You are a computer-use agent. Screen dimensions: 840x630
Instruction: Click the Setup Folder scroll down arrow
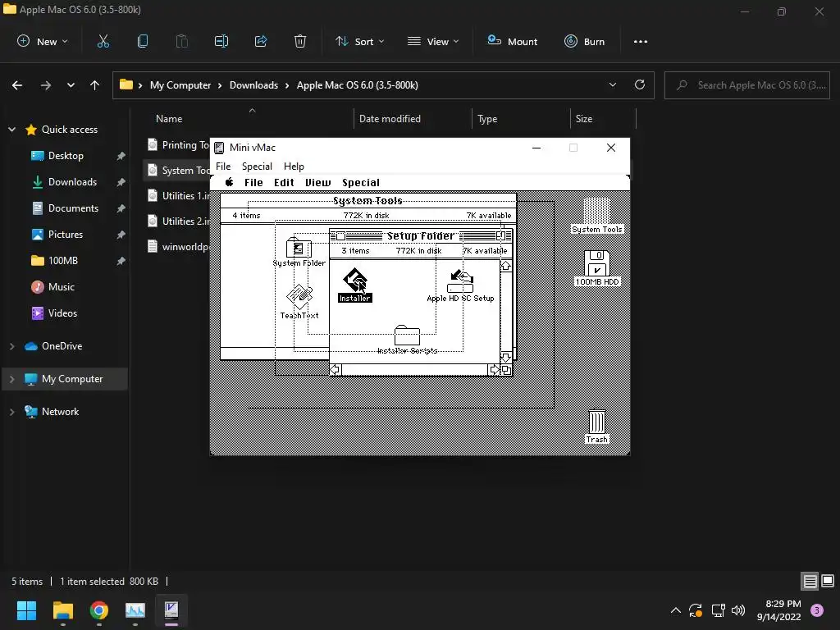505,358
